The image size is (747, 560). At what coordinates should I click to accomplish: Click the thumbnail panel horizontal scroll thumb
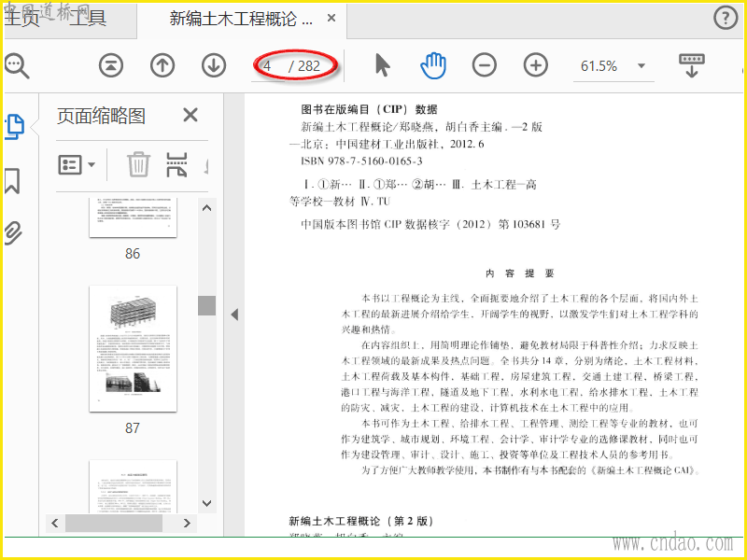[114, 523]
